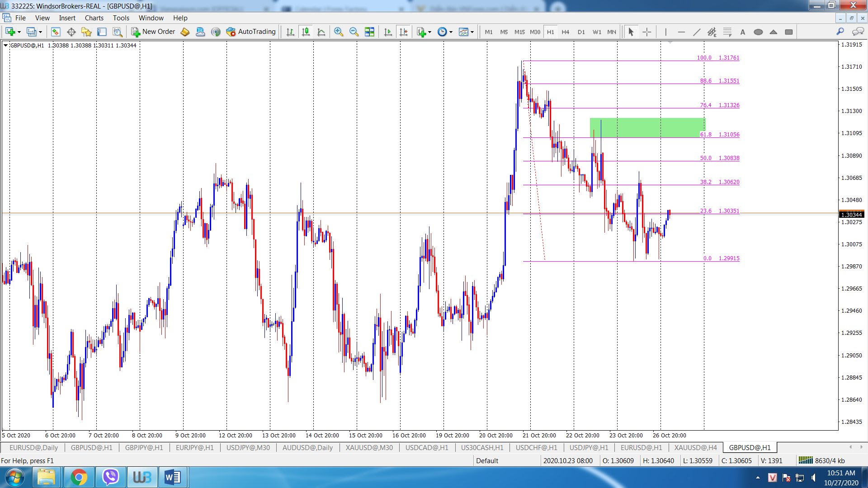Open the search magnifier icon
868x488 pixels.
[840, 32]
